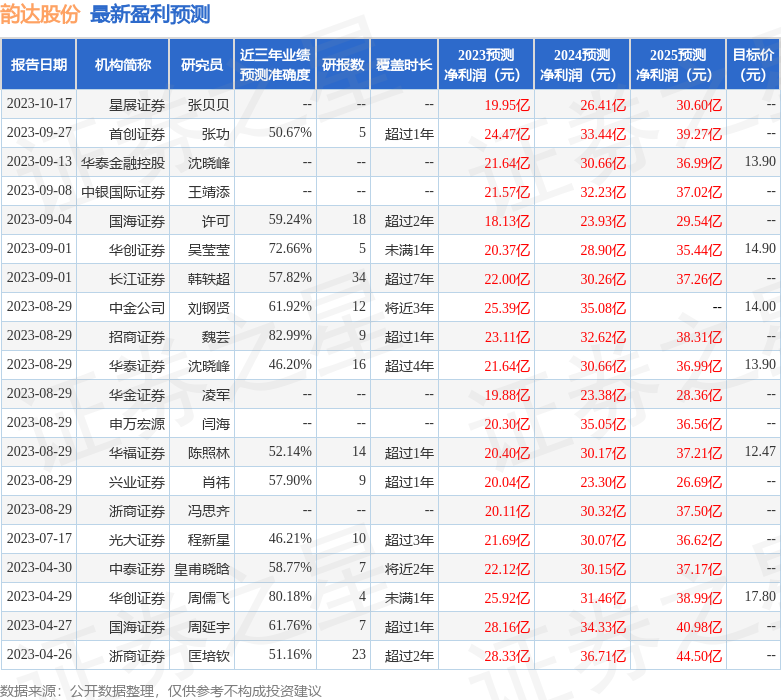Click 华泰金融控股 institution cell
Image resolution: width=781 pixels, height=700 pixels.
click(123, 163)
